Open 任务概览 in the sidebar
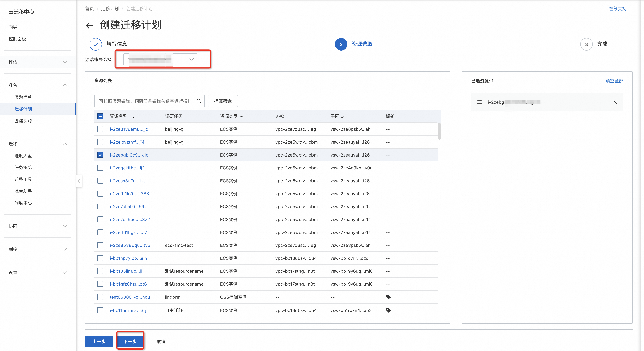Screen dimensions: 644x351 coord(23,167)
